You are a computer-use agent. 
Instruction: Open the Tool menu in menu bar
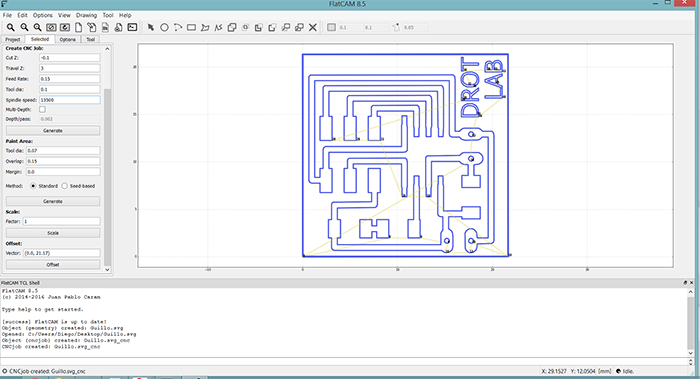pos(108,15)
